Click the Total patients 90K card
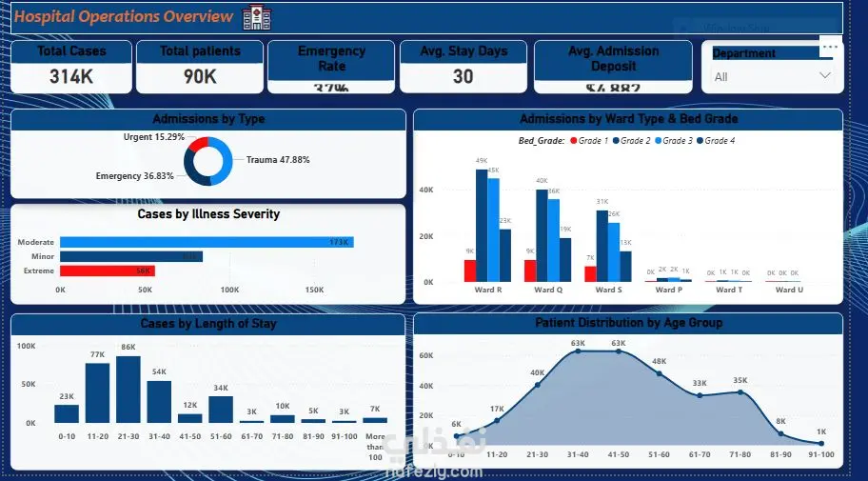 click(200, 67)
